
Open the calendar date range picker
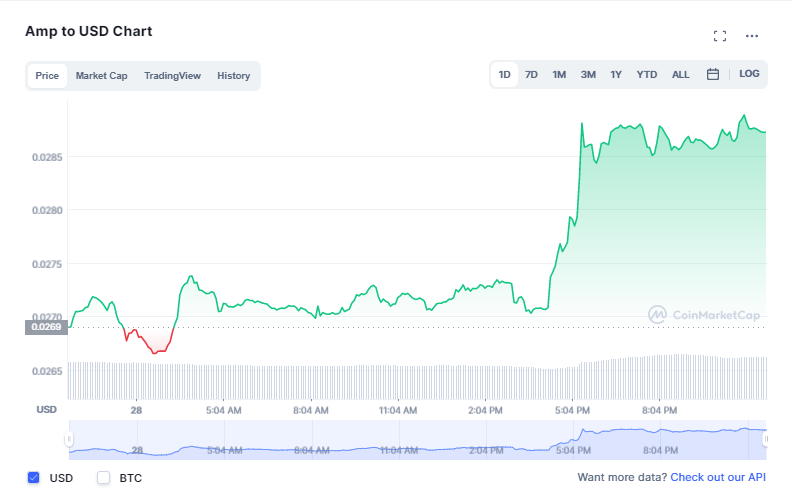click(713, 74)
